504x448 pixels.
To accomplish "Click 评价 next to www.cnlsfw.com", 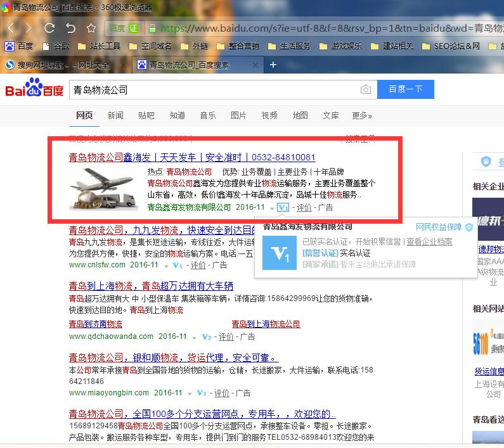I will 198,265.
